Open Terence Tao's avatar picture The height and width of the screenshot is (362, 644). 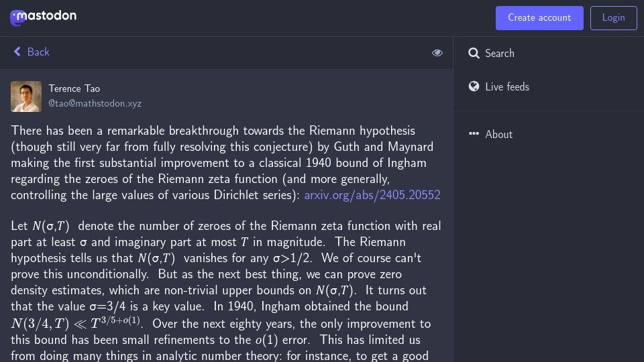point(26,97)
